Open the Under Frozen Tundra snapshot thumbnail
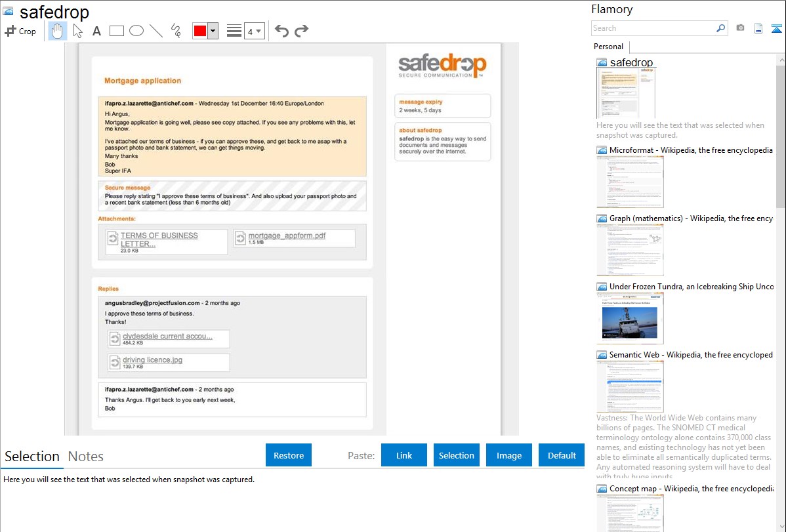 630,318
